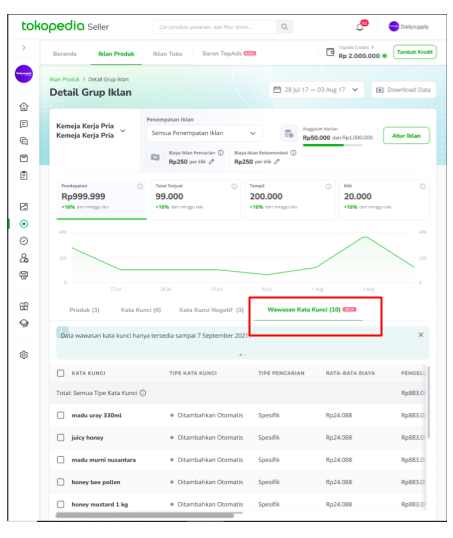Check the madu uray 330ml row

[x=61, y=415]
